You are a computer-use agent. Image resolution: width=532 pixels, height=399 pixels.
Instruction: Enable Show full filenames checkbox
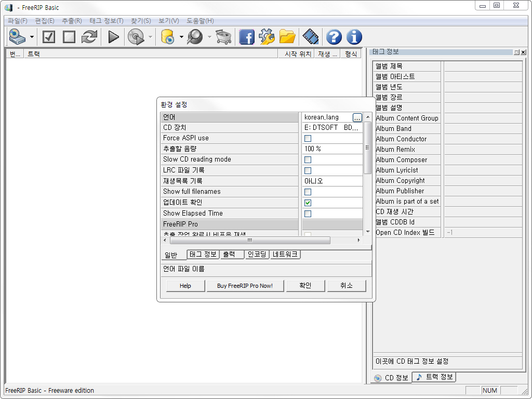coord(308,192)
